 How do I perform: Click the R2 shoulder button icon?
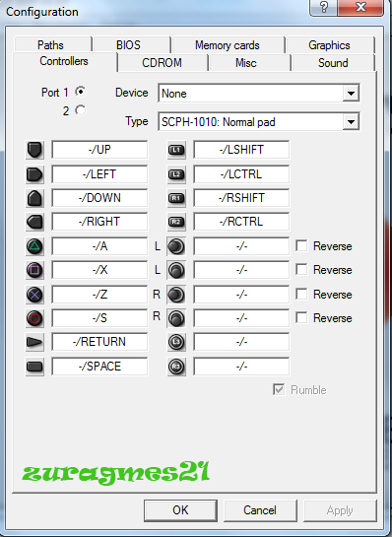[x=176, y=222]
